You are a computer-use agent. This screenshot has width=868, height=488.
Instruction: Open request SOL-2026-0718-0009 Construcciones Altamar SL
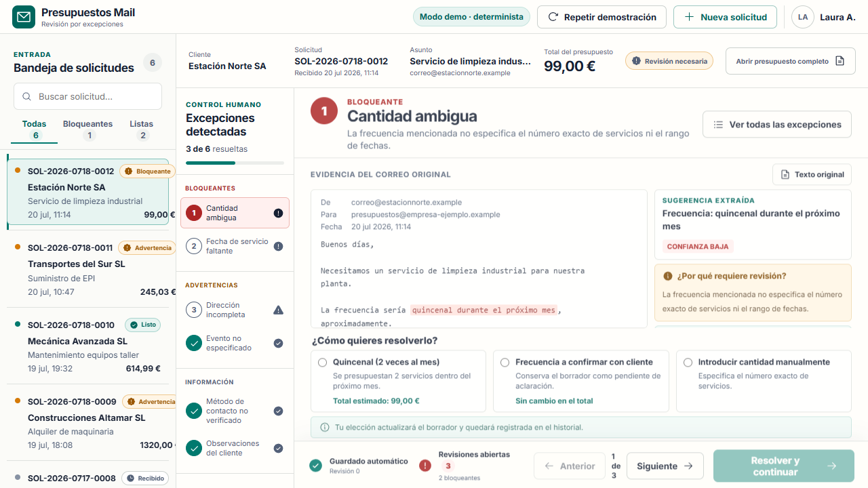pos(88,423)
